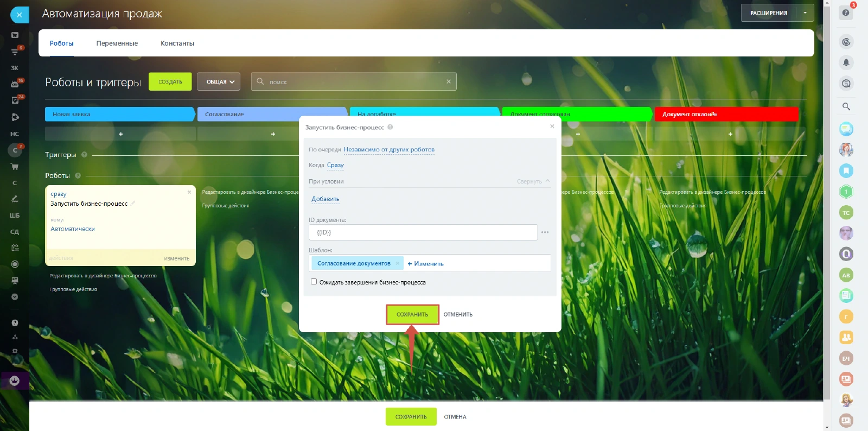Click the help question mark with badge
This screenshot has height=431, width=868.
[846, 12]
